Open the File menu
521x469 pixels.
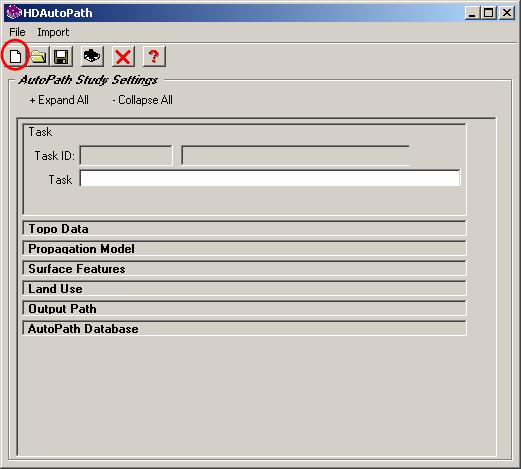click(17, 32)
